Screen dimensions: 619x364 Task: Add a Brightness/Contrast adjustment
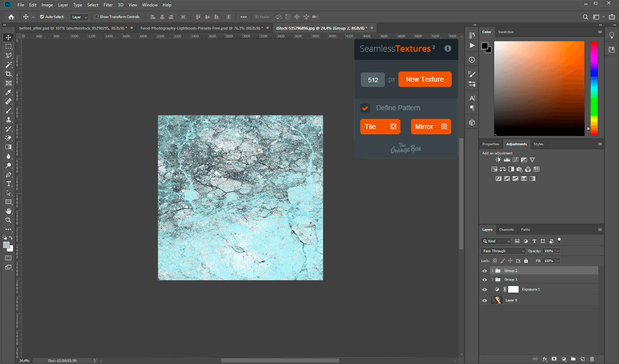point(498,160)
